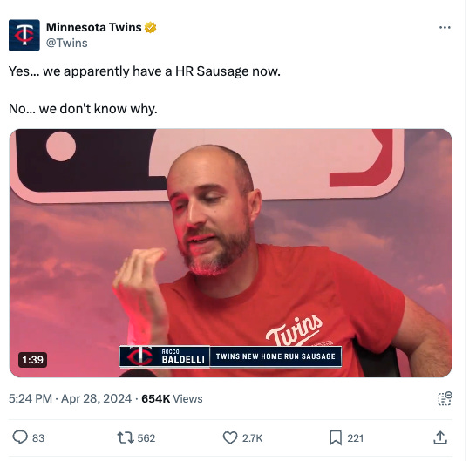Open the Minnesota Twins profile name
This screenshot has width=476, height=461.
pos(94,27)
